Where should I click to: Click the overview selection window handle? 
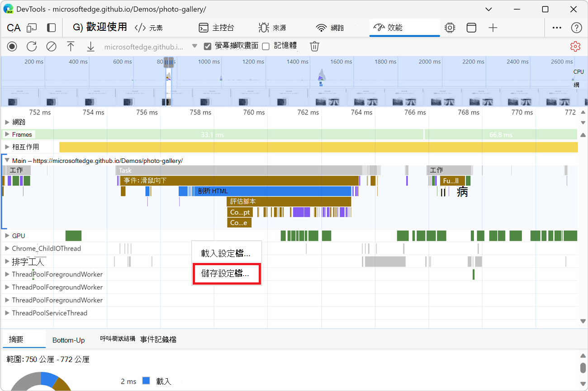(x=169, y=62)
